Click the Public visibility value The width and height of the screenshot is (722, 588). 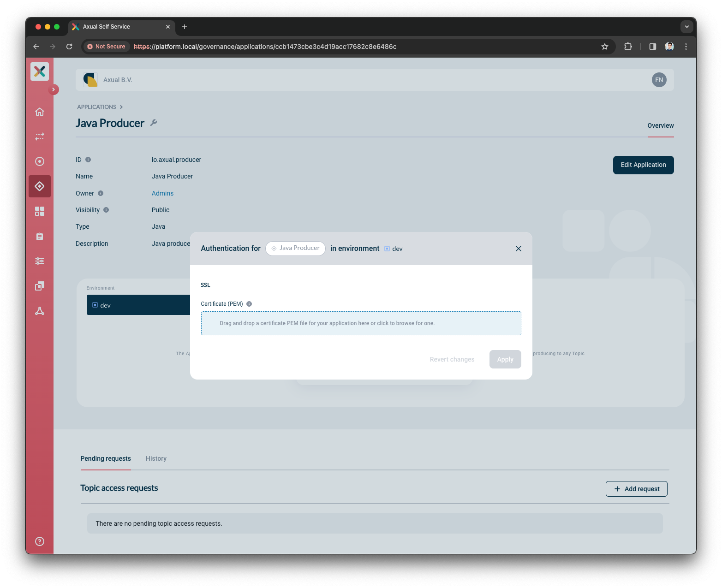pyautogui.click(x=161, y=210)
